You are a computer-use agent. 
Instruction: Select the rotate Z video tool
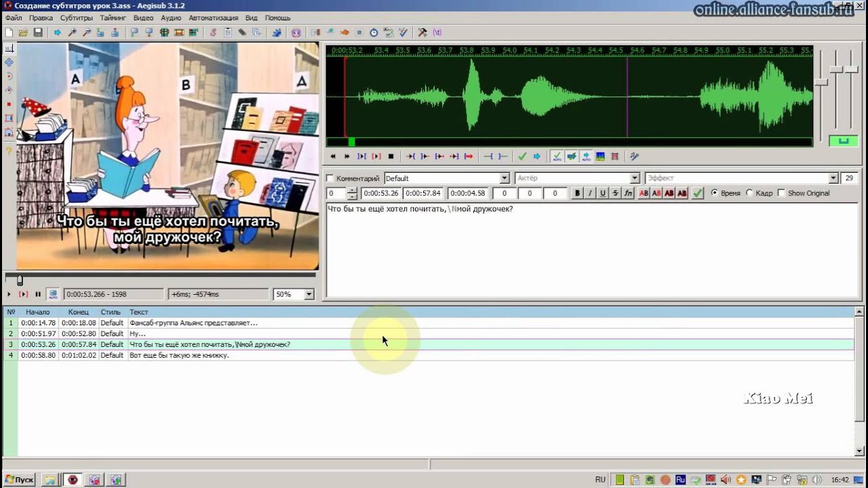(9, 76)
